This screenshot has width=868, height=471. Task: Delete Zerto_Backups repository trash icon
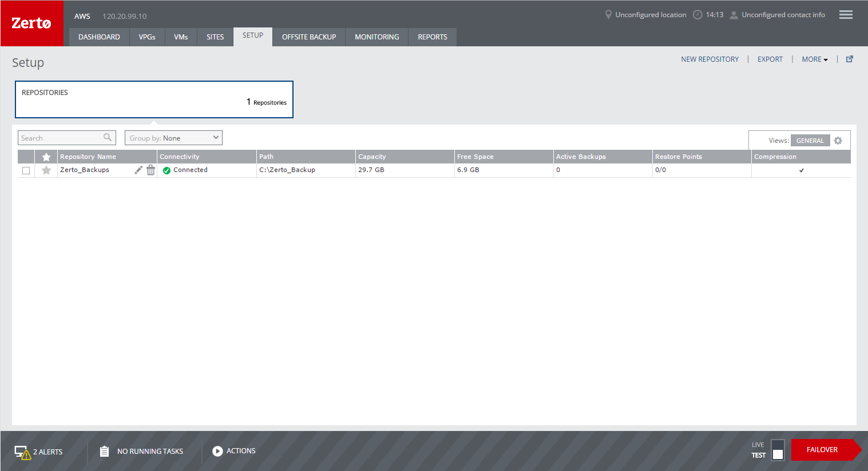click(150, 170)
